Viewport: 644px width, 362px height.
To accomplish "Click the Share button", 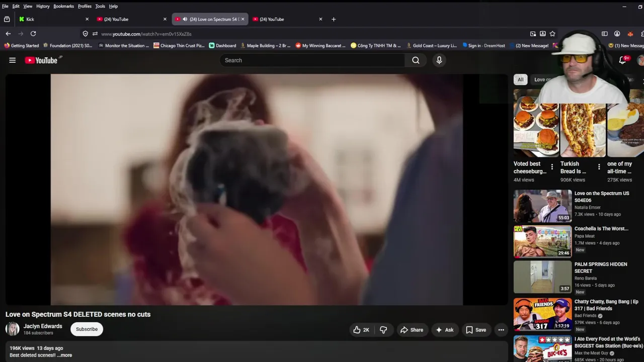I will click(412, 330).
